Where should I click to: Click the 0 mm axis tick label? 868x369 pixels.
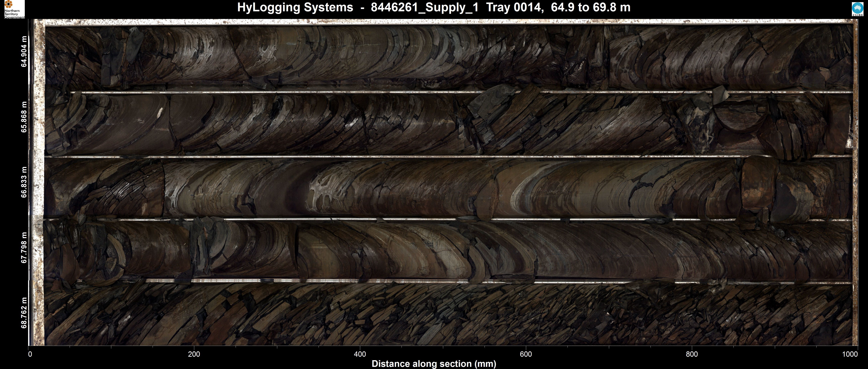click(x=30, y=354)
